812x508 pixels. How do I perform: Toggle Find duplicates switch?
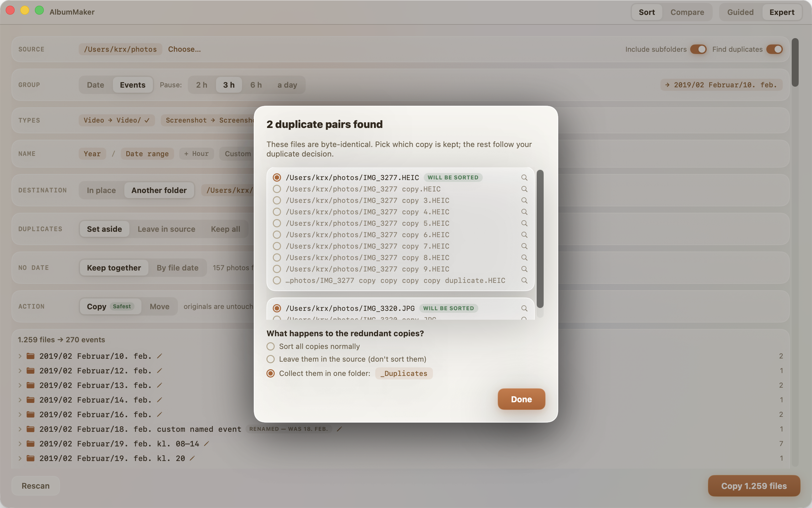coord(775,49)
